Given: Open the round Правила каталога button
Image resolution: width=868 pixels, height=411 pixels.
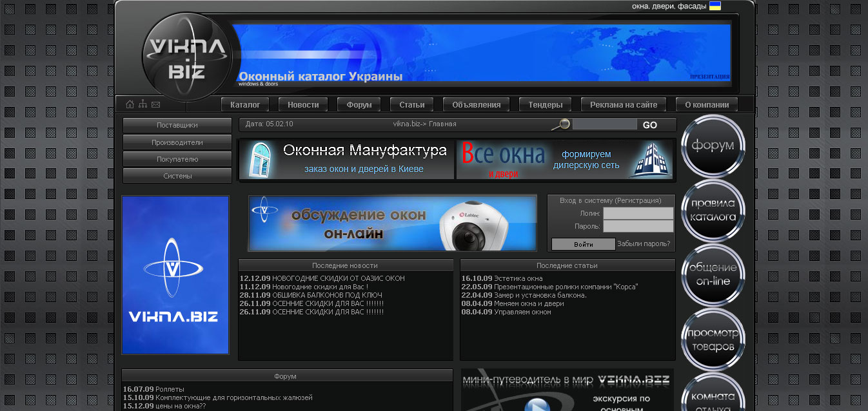Looking at the screenshot, I should [x=713, y=211].
